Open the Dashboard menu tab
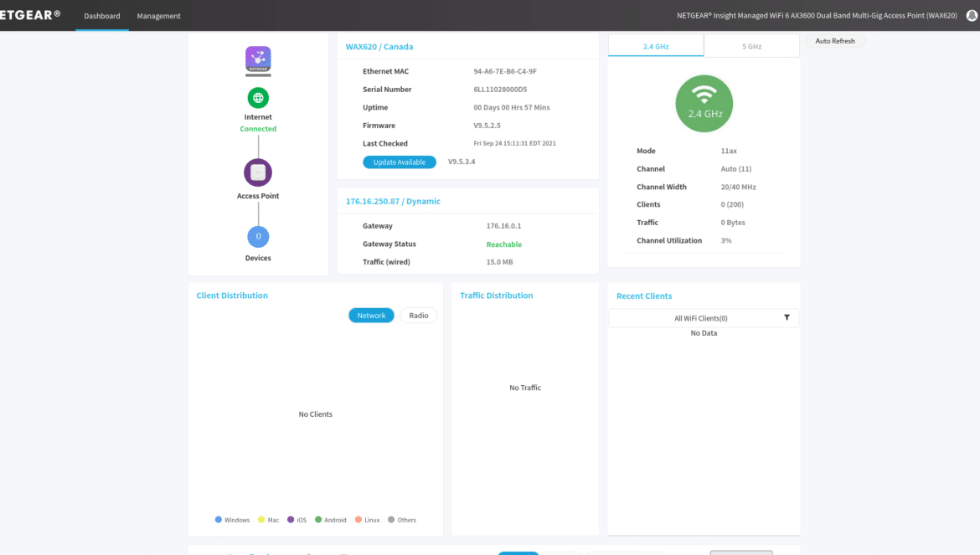Viewport: 980px width, 555px height. (102, 16)
